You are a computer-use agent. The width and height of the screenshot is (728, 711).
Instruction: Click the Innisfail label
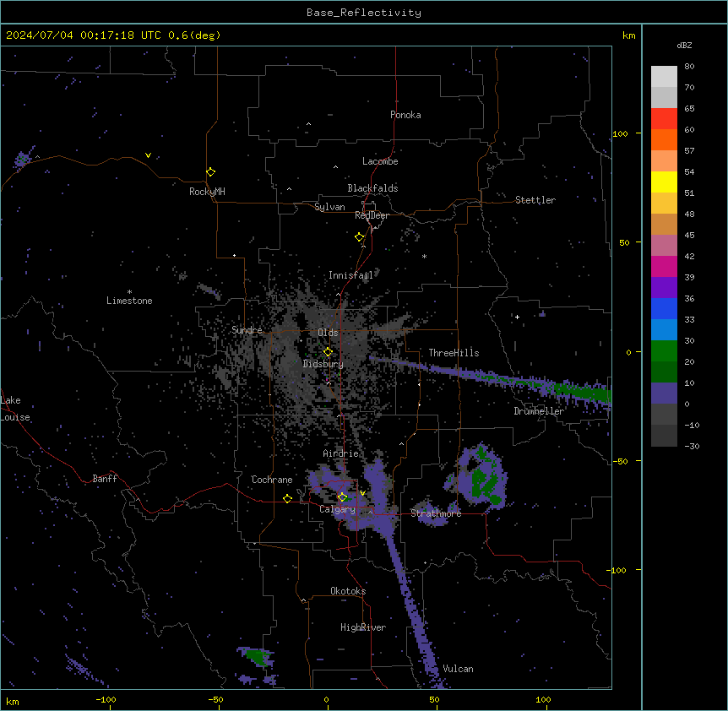click(x=350, y=275)
